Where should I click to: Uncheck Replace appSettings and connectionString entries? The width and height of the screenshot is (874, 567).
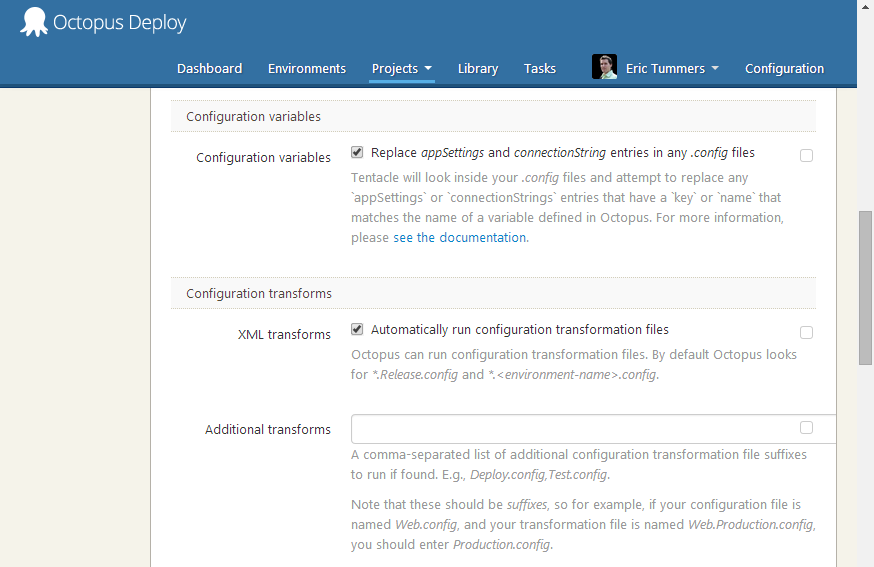[357, 153]
